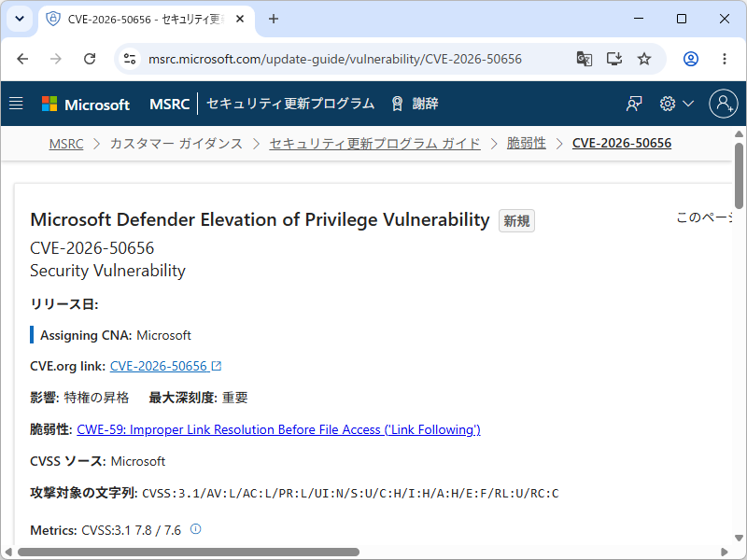Click the info icon beside Metrics score
747x560 pixels.
(196, 529)
